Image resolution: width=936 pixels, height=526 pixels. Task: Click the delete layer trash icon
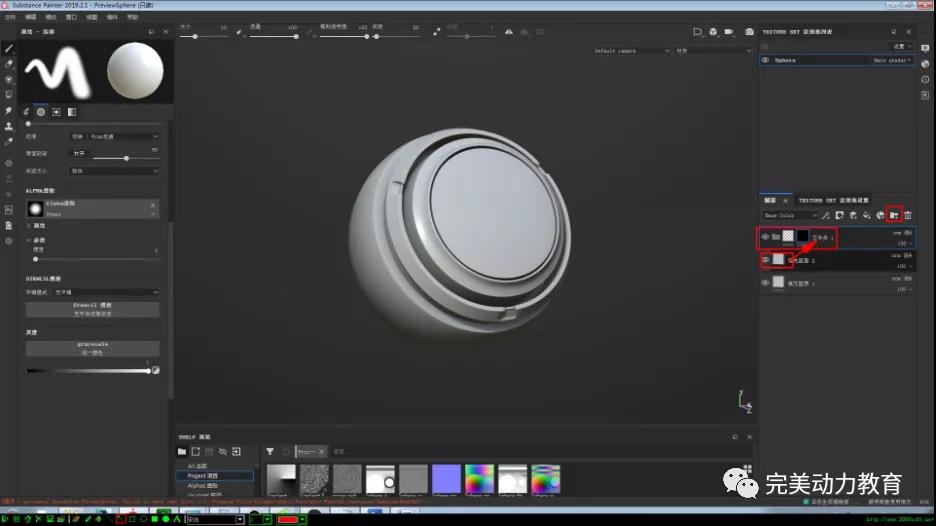tap(908, 215)
